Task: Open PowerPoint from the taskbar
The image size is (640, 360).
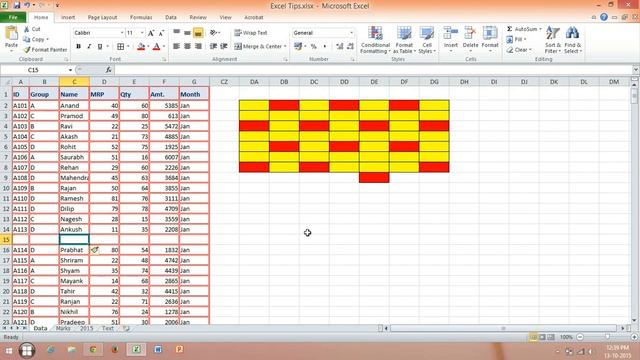Action: pos(179,350)
